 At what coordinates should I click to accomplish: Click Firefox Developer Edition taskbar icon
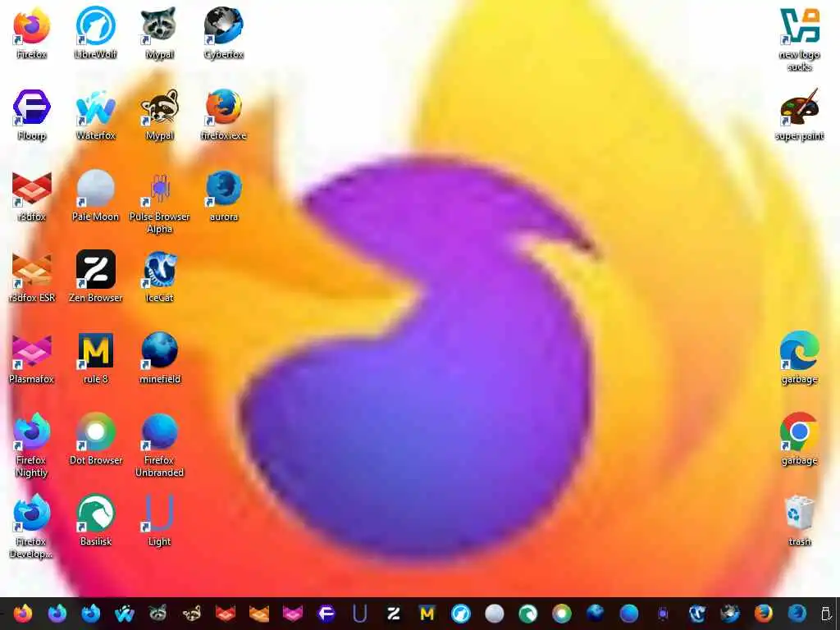pos(90,614)
